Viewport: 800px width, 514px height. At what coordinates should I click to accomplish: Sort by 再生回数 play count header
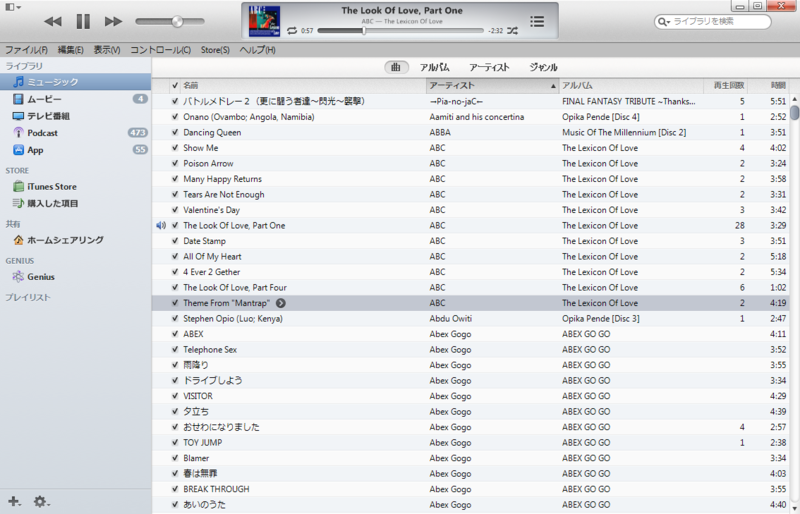tap(726, 85)
